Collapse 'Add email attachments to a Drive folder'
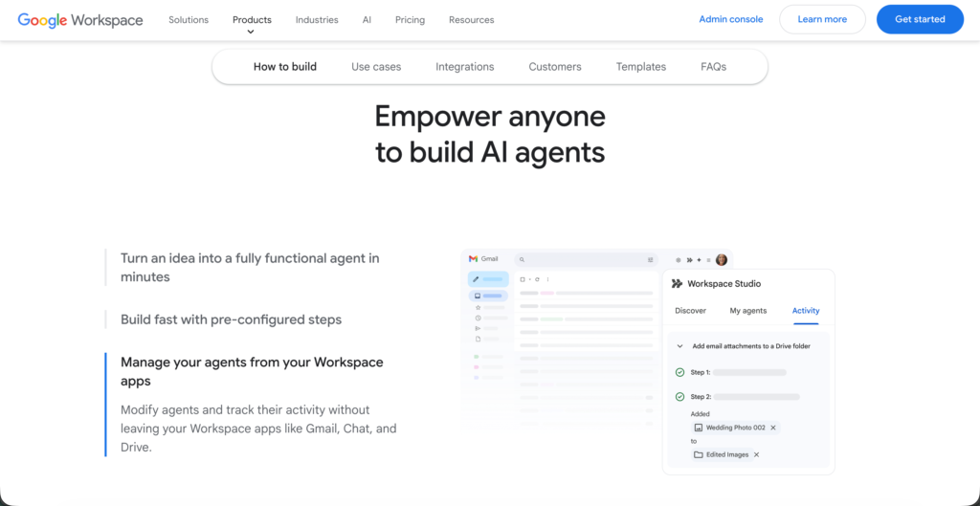This screenshot has width=980, height=506. (680, 346)
